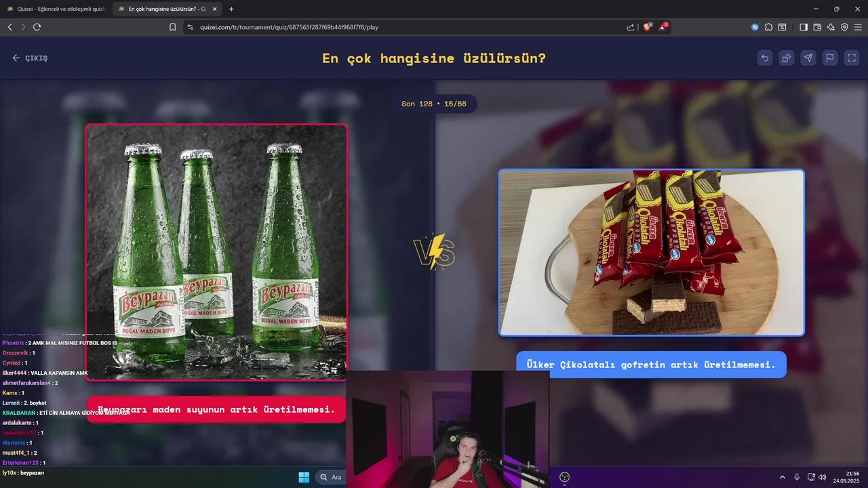Close the active quiz tab
The height and width of the screenshot is (488, 868).
[215, 9]
